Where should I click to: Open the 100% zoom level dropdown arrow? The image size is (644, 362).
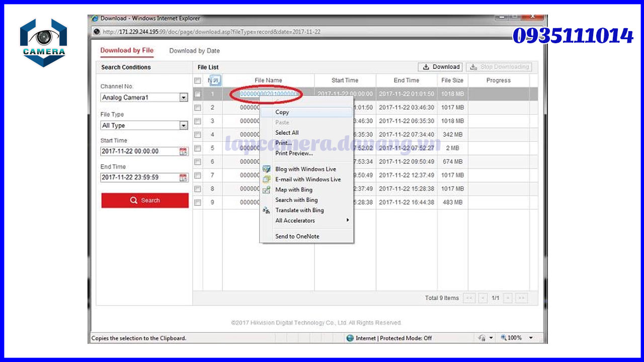(531, 338)
